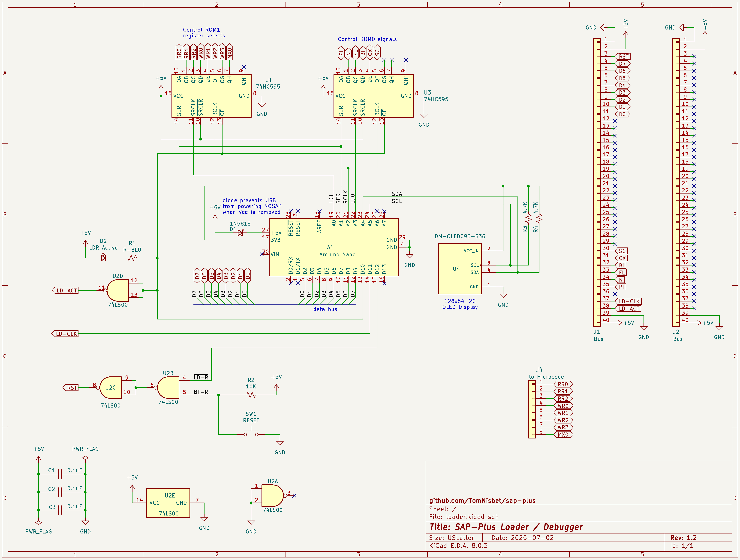Click the RR0 label above U1
This screenshot has height=560, width=740.
click(179, 52)
